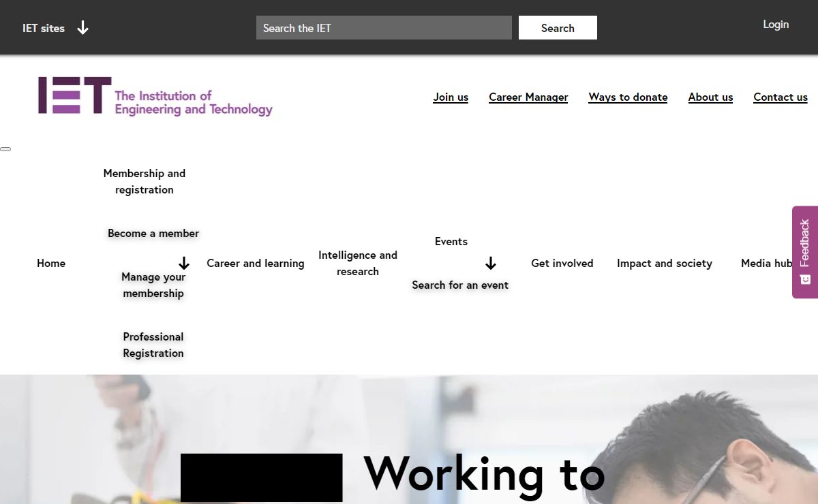Click the white Search button
The height and width of the screenshot is (504, 818).
558,28
